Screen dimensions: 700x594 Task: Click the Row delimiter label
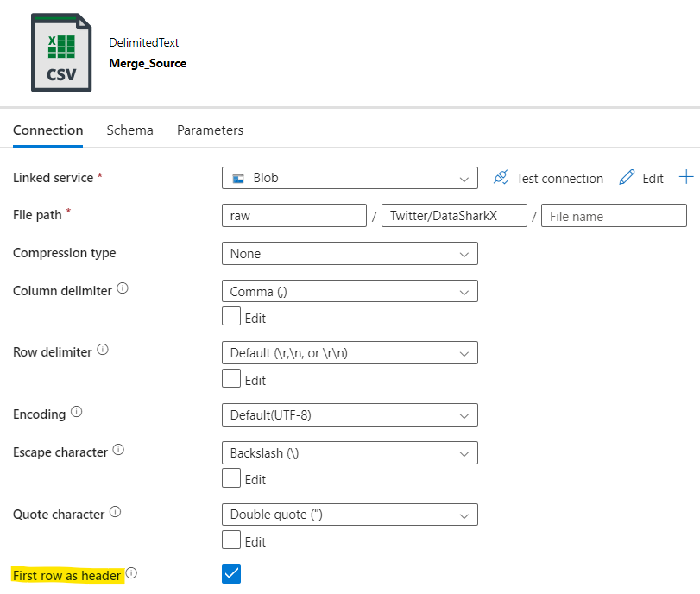coord(53,352)
